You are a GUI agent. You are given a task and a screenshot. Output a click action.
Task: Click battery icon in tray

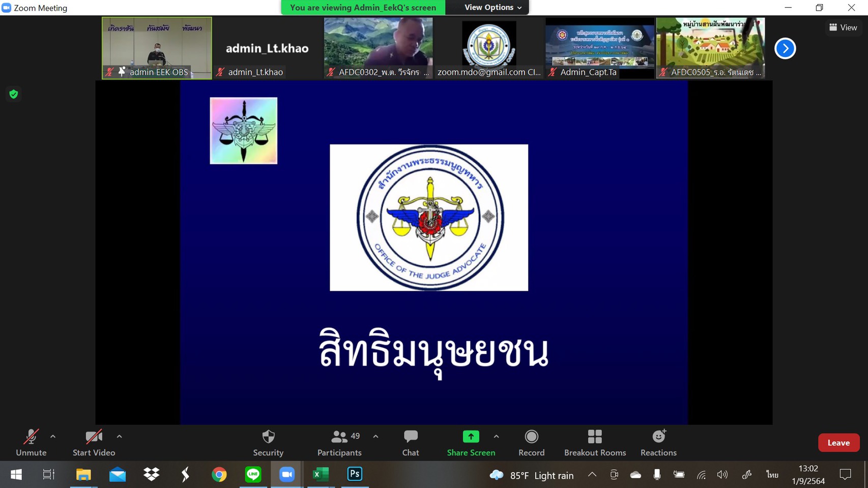tap(679, 475)
